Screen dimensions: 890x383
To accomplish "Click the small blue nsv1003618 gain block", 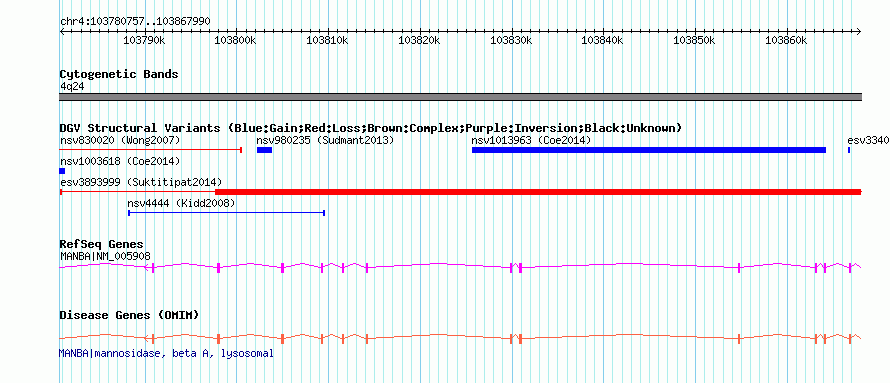I will (x=62, y=171).
